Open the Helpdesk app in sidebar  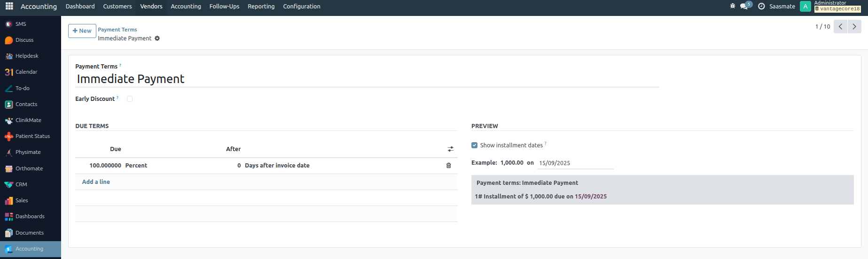click(x=27, y=56)
